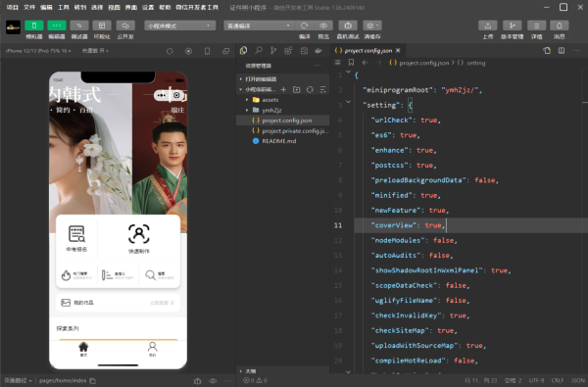Open the 小程序模式 mode dropdown

(x=180, y=25)
